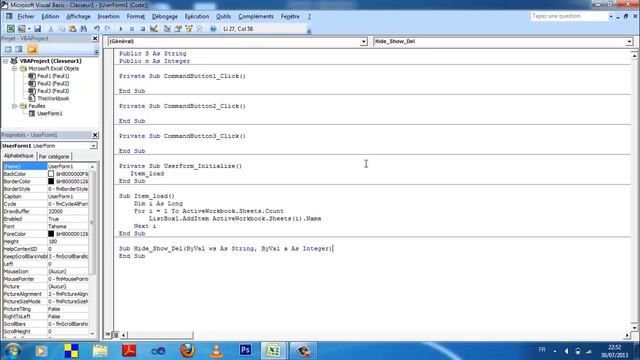Close the Project - VBAProject panel
640x360 pixels.
tap(95, 38)
